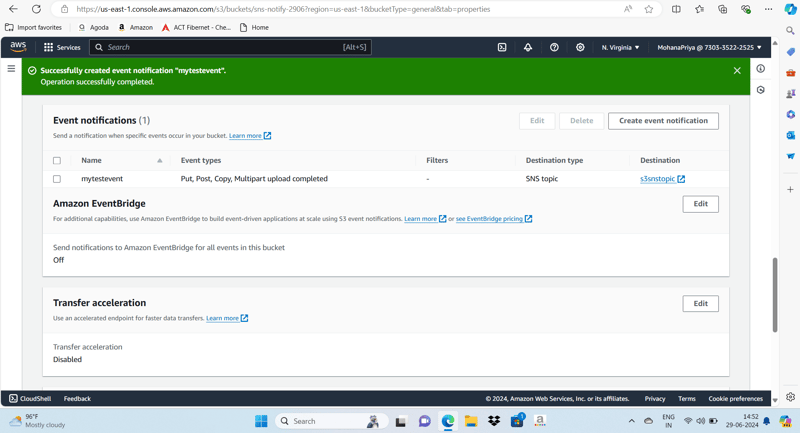Select the mytestevent row checkbox
The height and width of the screenshot is (433, 800).
click(57, 179)
